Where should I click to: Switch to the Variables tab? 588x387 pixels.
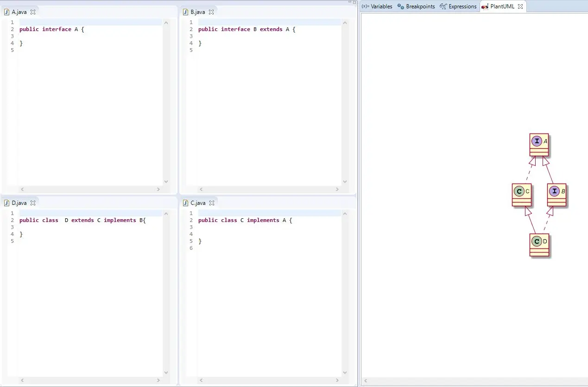377,6
